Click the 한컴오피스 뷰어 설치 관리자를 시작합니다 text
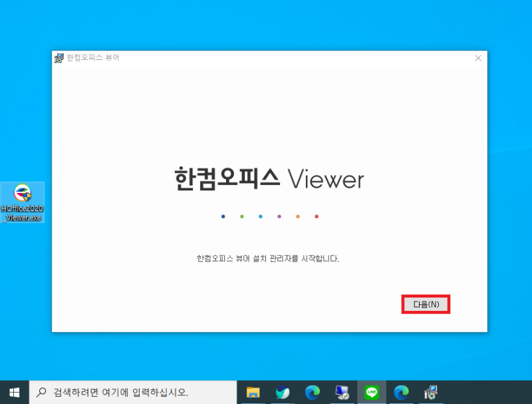The width and height of the screenshot is (532, 404). [268, 259]
